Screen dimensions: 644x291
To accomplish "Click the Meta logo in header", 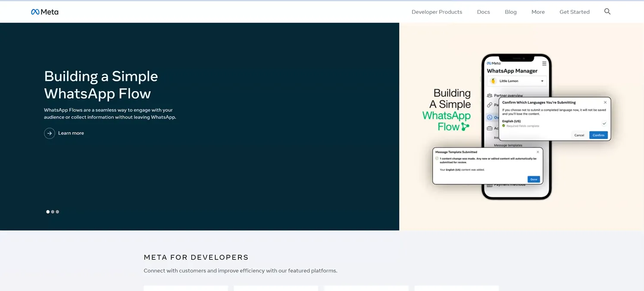I will coord(44,12).
